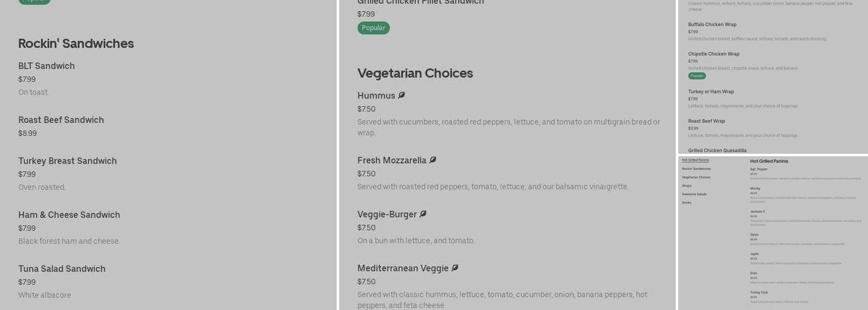Click the leaf icon next to Fresh Mozzarella
The height and width of the screenshot is (310, 868).
click(x=433, y=160)
